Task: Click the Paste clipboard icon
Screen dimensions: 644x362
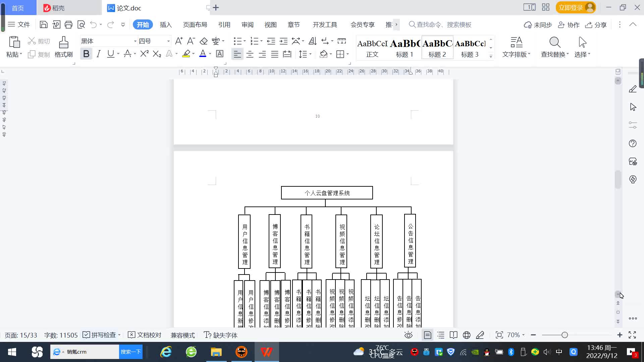Action: (14, 43)
